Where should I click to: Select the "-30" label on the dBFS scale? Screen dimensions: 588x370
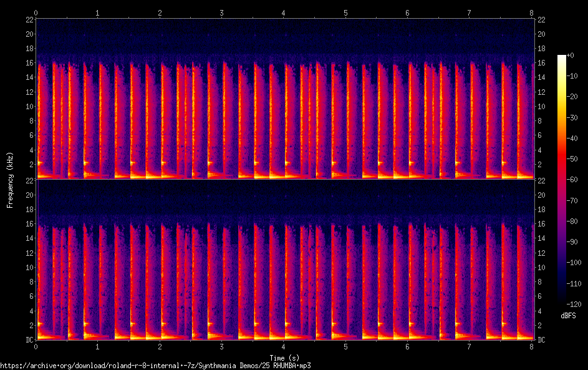572,117
